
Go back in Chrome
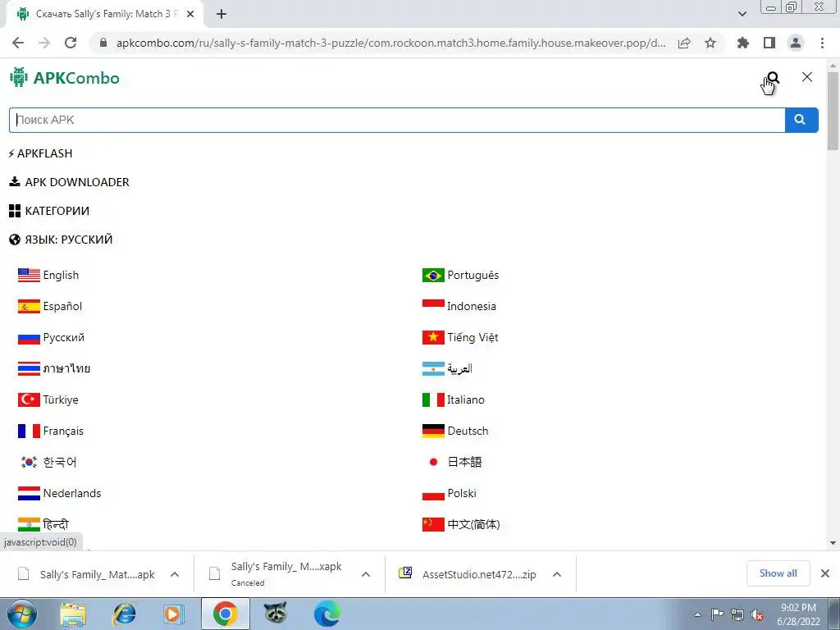point(18,43)
